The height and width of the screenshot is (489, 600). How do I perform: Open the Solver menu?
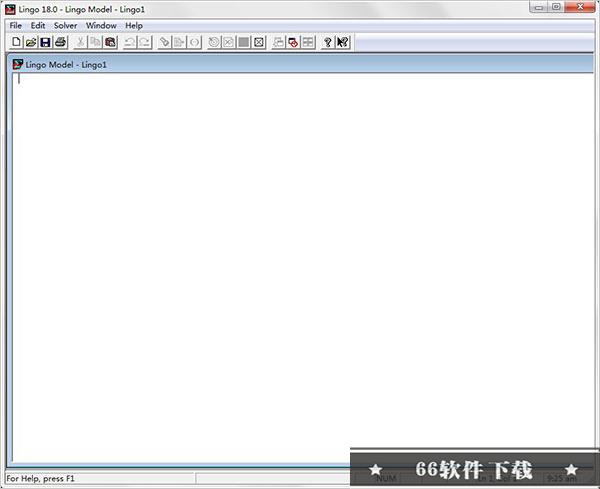click(65, 26)
